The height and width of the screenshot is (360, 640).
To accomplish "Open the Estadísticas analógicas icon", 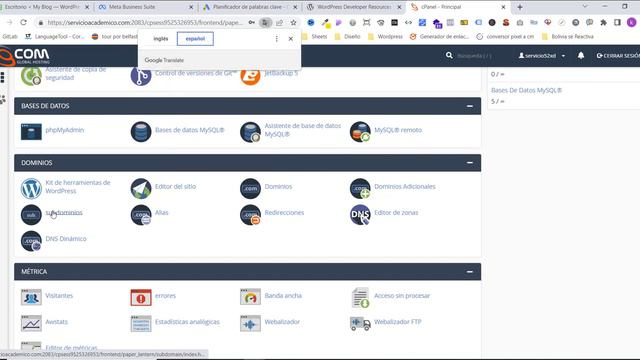I will point(141,323).
